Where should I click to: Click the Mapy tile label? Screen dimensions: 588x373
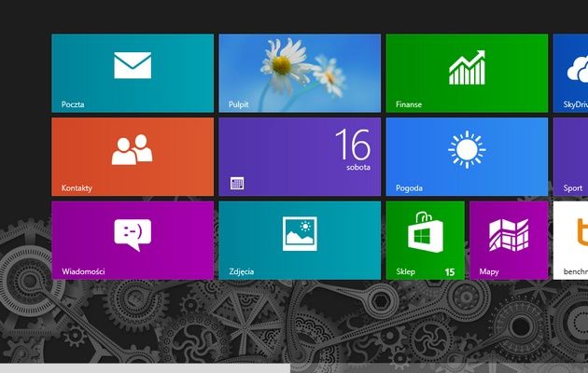pyautogui.click(x=489, y=272)
